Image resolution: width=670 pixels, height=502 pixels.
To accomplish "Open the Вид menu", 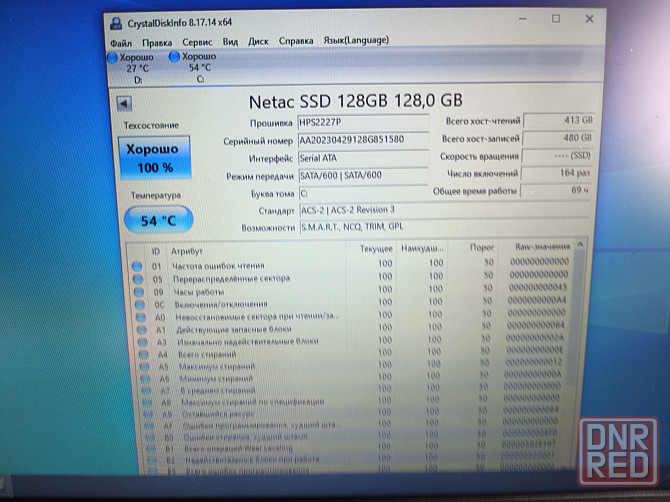I will (230, 42).
